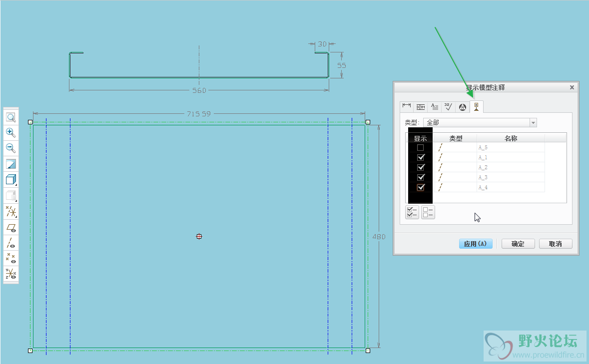Viewport: 589px width, 364px height.
Task: Select the 715.59 dimension text
Action: [199, 114]
